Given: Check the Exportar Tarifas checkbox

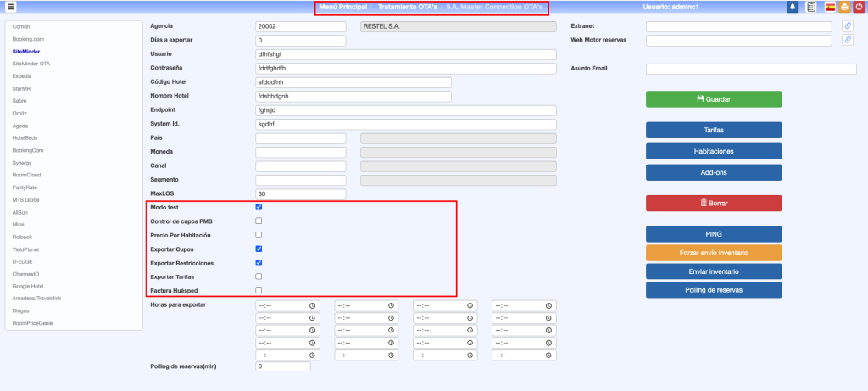Looking at the screenshot, I should [259, 276].
